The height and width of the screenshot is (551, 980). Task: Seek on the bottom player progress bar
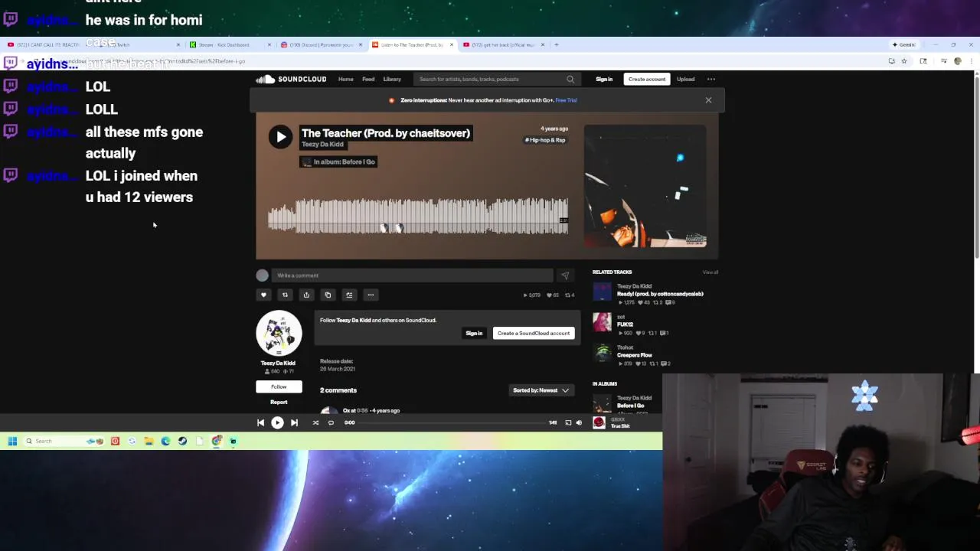click(x=452, y=422)
